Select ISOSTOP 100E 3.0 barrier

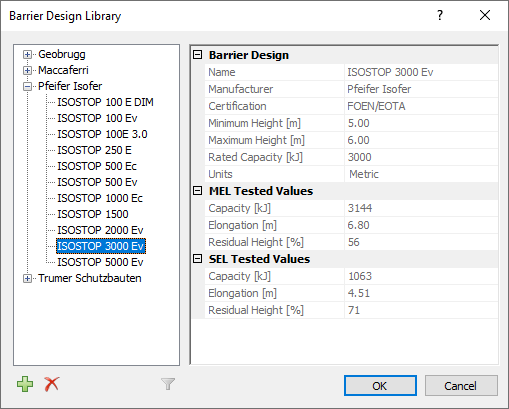pyautogui.click(x=102, y=134)
